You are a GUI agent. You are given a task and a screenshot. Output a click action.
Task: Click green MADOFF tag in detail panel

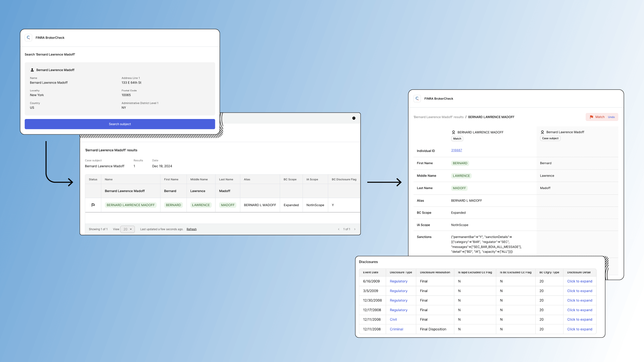[459, 188]
